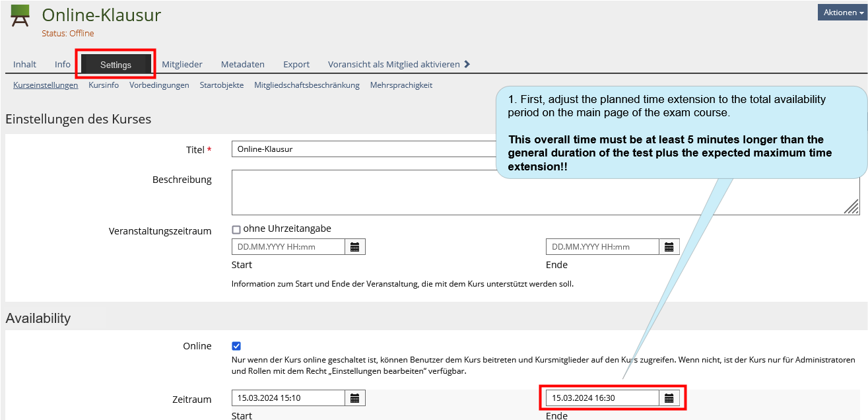Open the Mitglieder tab

182,64
